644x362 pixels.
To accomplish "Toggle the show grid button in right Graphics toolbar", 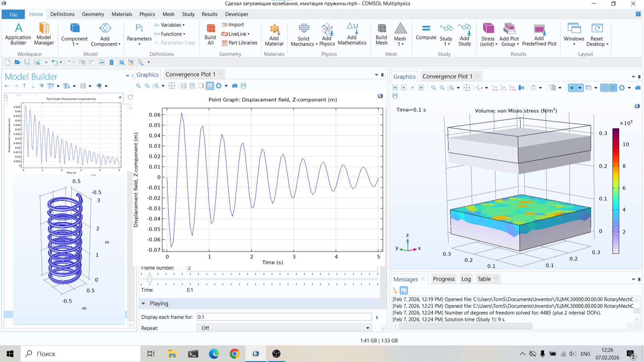I will coord(613,88).
